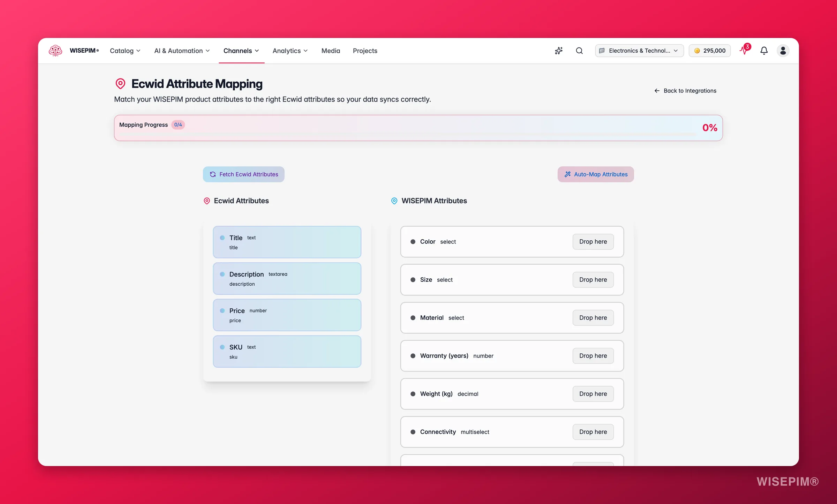The width and height of the screenshot is (837, 504).
Task: Click the 'decimal' type label
Action: click(468, 394)
